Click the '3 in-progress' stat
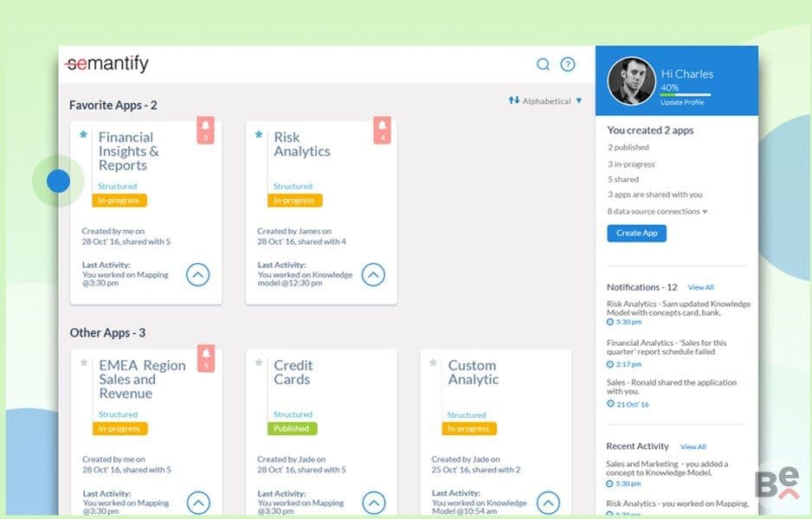Screen dimensions: 812x519 coord(631,164)
